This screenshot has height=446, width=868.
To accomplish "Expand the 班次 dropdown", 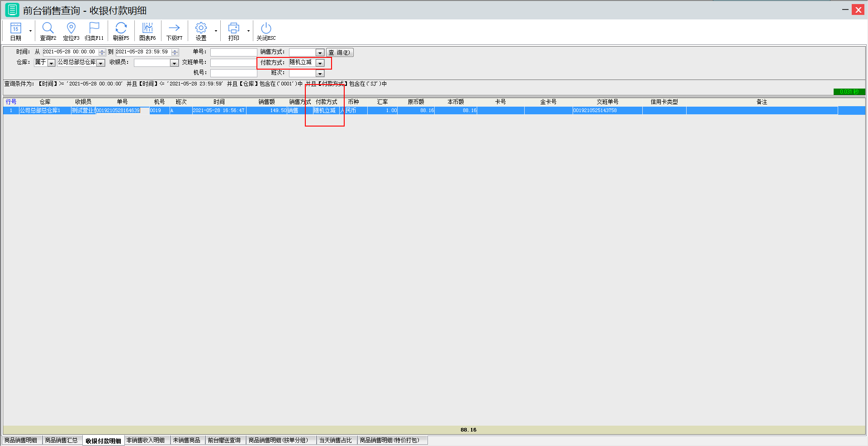I will point(320,74).
